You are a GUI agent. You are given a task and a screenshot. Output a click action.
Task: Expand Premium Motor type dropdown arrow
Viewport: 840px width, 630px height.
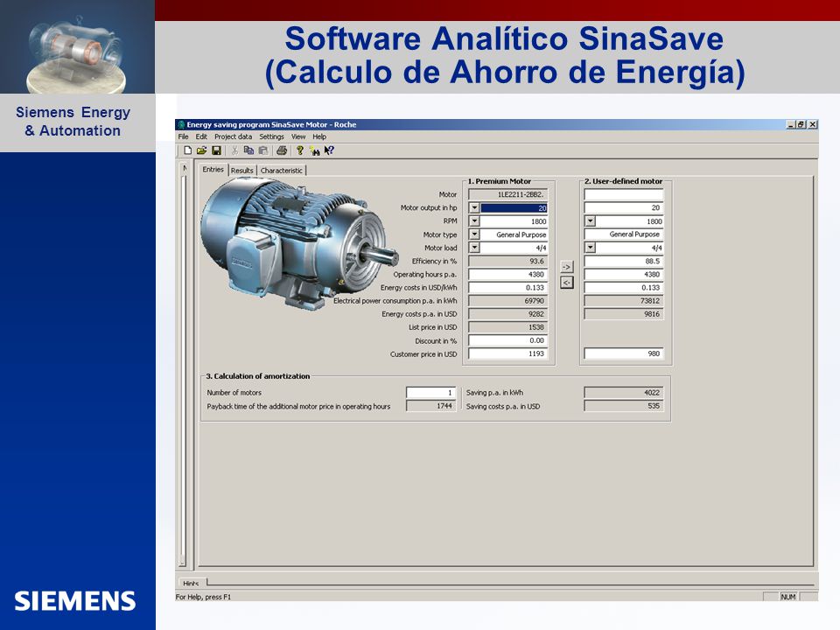point(474,234)
